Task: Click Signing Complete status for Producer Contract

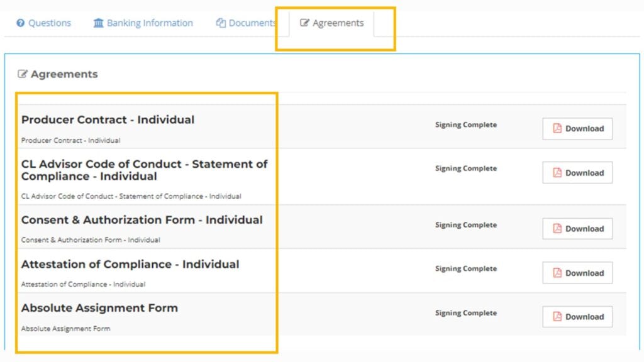Action: (x=465, y=124)
